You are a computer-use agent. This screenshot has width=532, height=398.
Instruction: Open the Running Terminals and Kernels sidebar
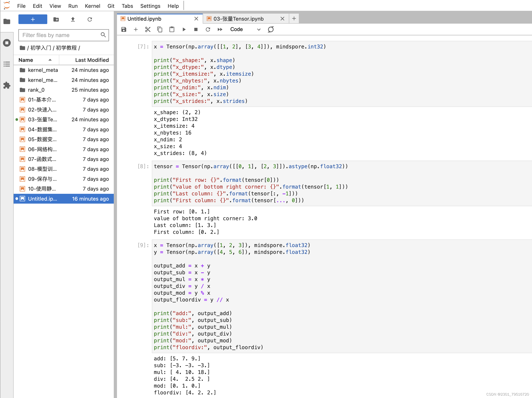tap(7, 43)
